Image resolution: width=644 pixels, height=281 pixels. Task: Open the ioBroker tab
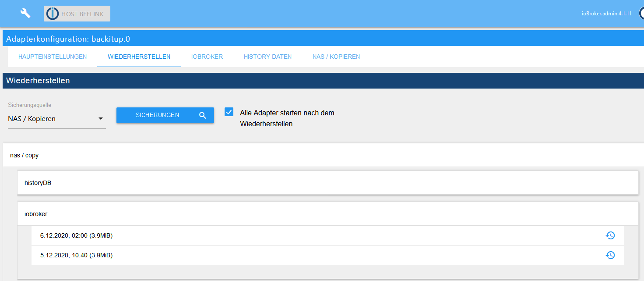point(207,57)
